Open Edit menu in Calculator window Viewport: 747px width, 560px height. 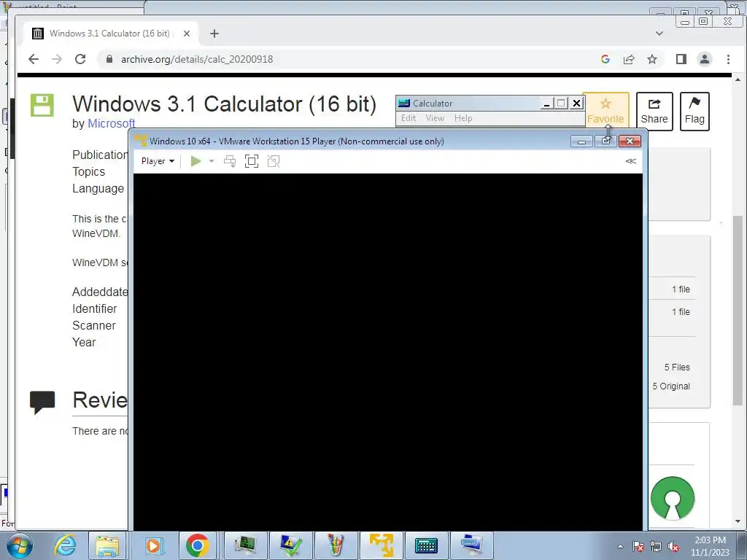[409, 118]
